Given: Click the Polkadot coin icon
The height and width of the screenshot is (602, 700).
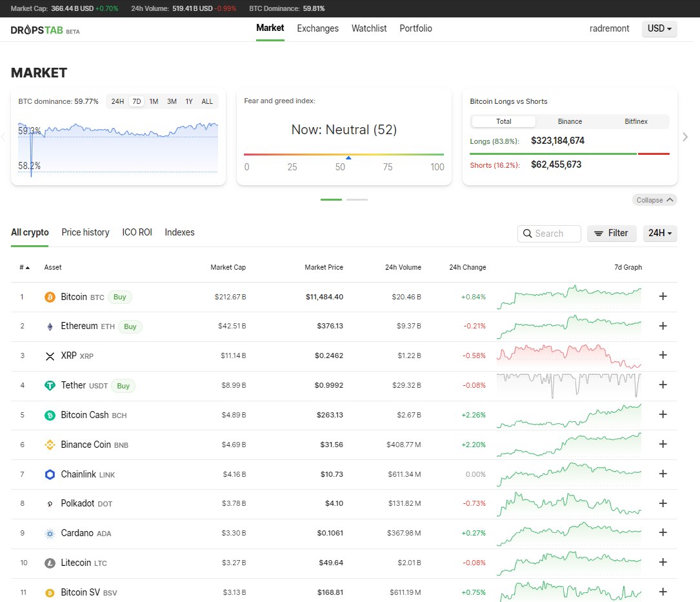Looking at the screenshot, I should coord(50,504).
